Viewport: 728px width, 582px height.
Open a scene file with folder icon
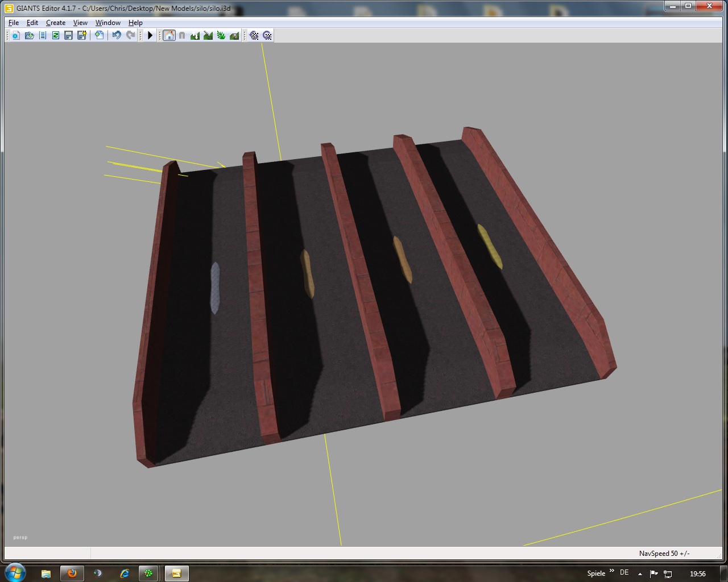(x=29, y=35)
